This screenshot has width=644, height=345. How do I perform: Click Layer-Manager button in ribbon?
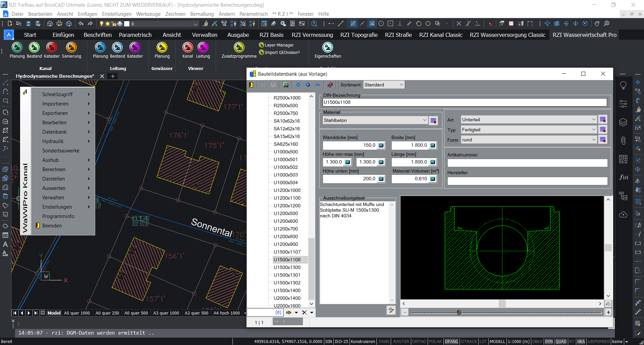(276, 45)
